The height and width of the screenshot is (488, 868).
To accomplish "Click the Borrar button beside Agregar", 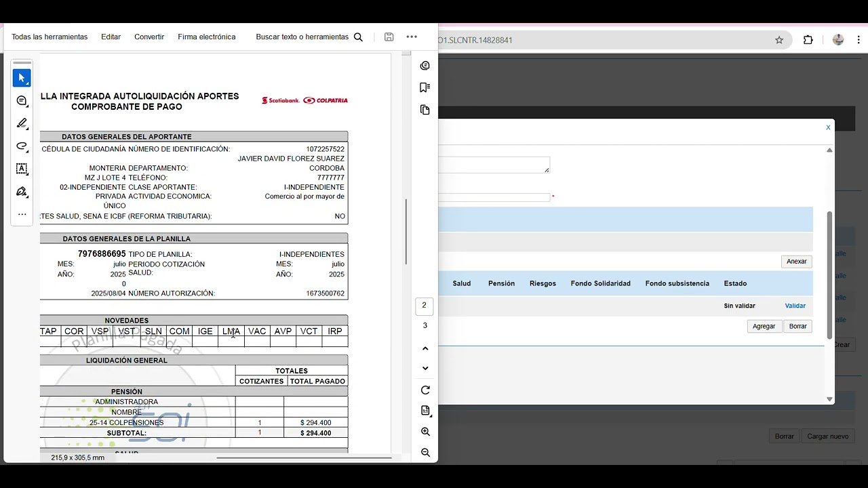I will [x=798, y=326].
